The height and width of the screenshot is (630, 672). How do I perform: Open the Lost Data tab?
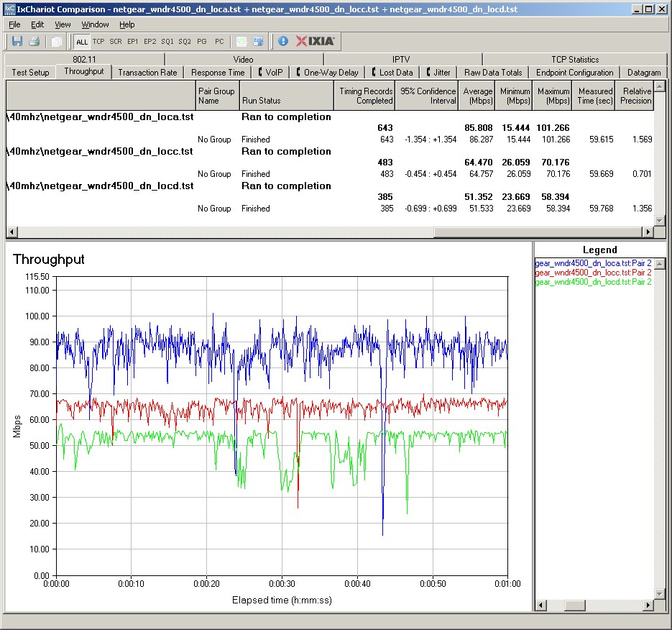click(x=392, y=73)
